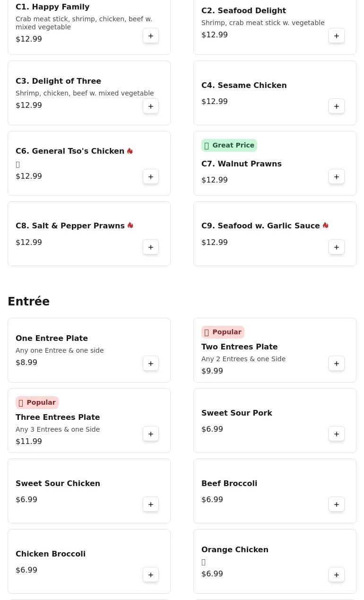Viewport: 364px width, 600px height.
Task: Add Salt & Pepper Prawns to order
Action: [x=151, y=247]
